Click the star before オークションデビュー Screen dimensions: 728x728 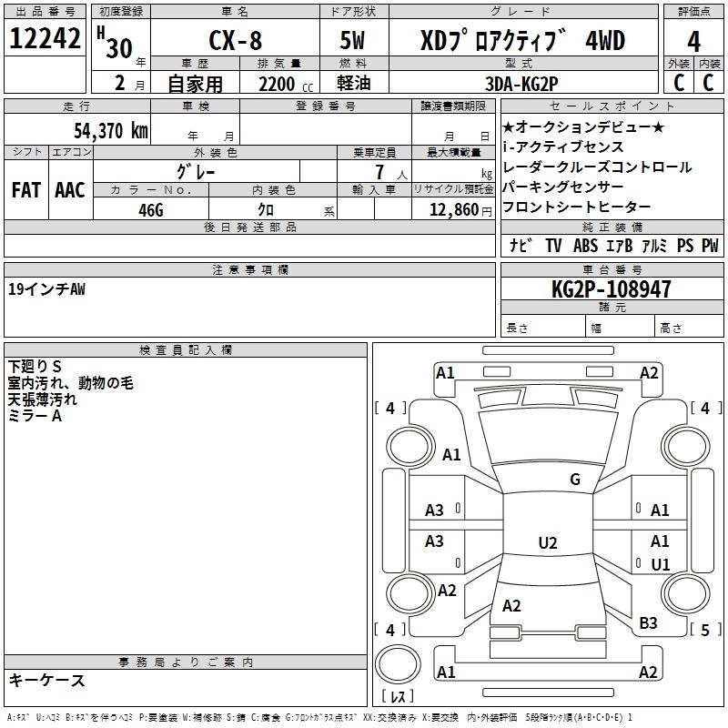click(x=509, y=127)
